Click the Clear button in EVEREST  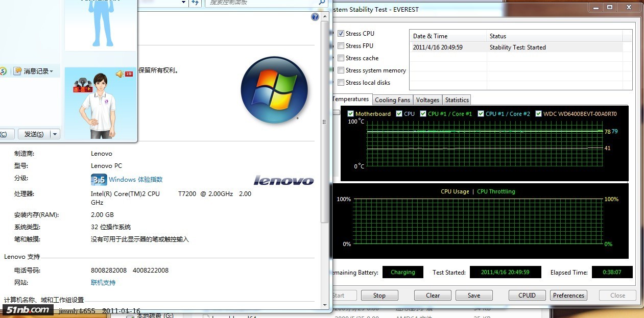[433, 296]
